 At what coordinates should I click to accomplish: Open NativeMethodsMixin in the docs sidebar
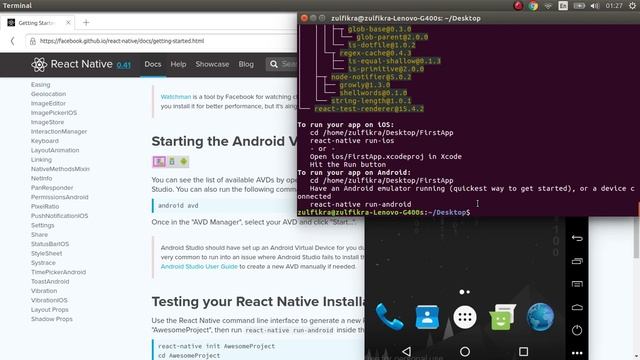point(60,169)
